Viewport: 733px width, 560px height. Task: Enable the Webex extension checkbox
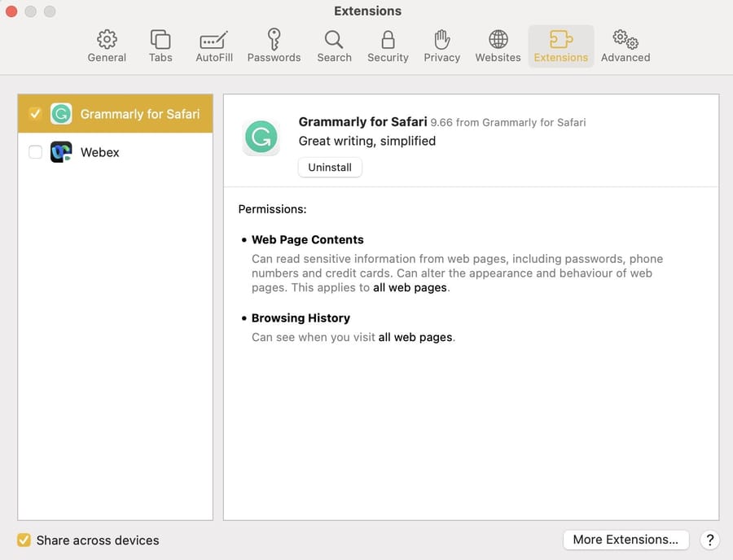[36, 151]
